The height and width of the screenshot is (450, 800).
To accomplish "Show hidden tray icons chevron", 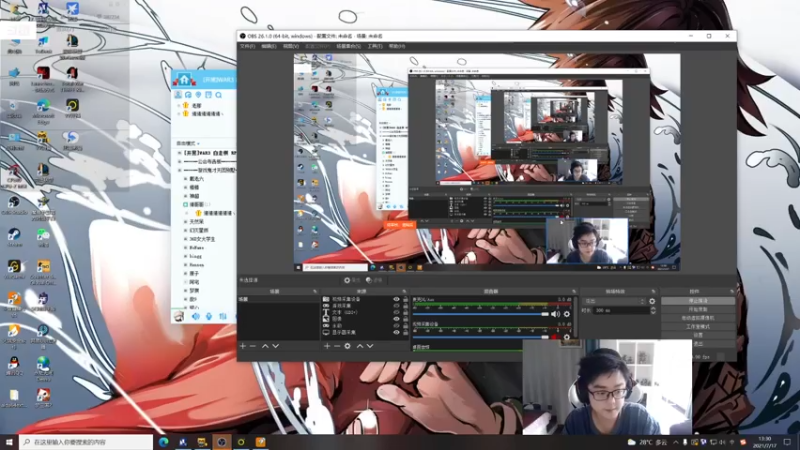I will 676,442.
